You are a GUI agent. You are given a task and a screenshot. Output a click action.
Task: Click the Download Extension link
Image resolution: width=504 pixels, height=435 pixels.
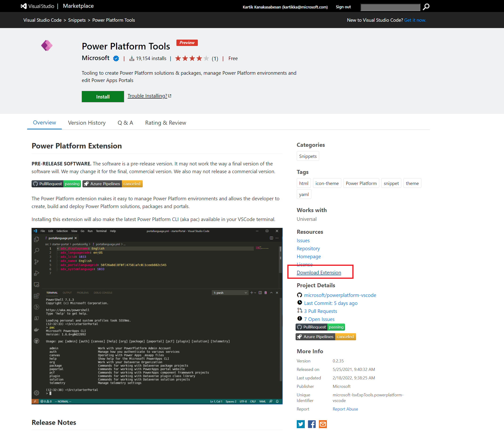click(319, 273)
